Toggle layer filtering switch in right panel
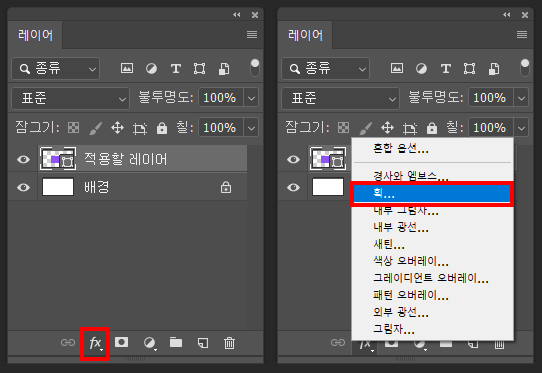This screenshot has width=542, height=373. click(x=525, y=68)
